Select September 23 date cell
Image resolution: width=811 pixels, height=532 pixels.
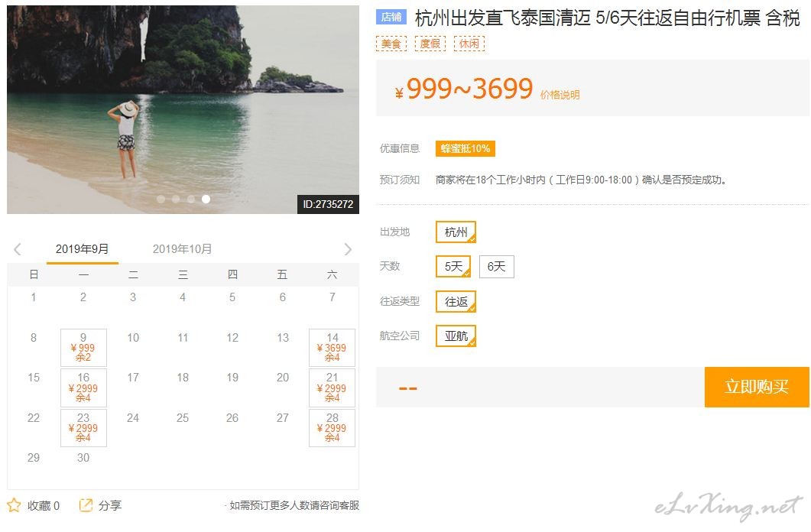[x=83, y=428]
